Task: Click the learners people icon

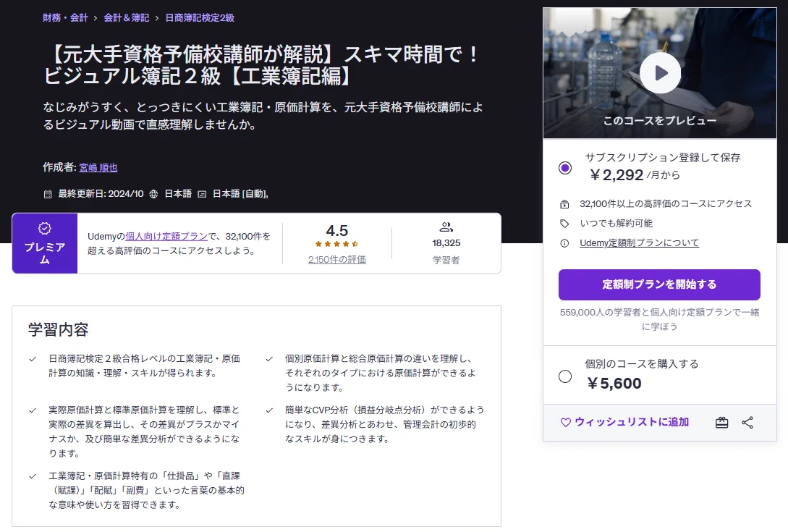Action: tap(446, 227)
